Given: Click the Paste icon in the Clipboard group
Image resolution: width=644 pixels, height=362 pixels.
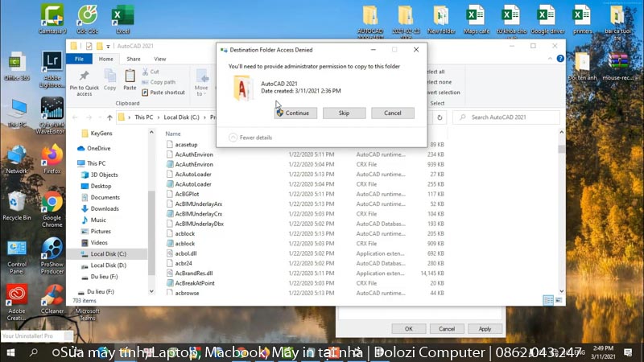Looking at the screenshot, I should pos(130,77).
